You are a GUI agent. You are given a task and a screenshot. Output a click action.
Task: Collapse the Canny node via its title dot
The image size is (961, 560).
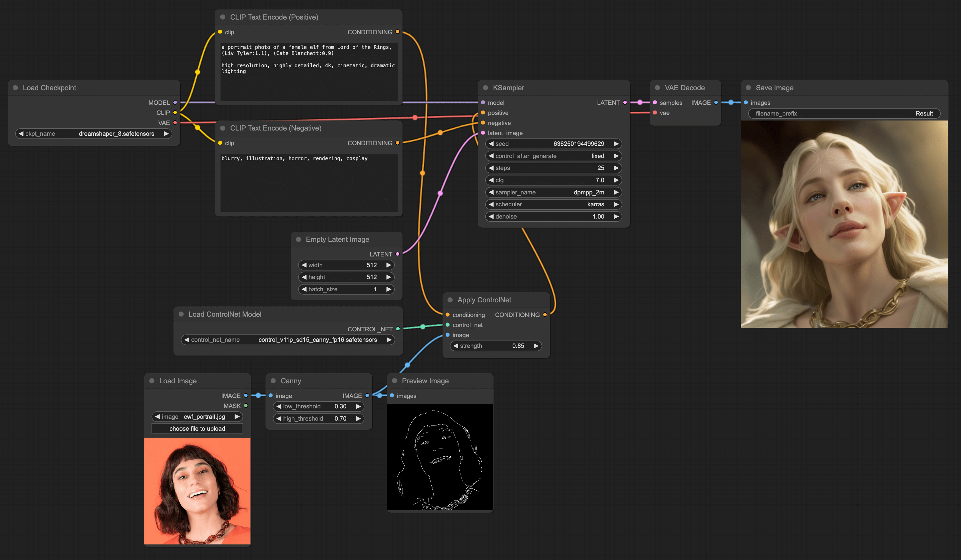273,381
